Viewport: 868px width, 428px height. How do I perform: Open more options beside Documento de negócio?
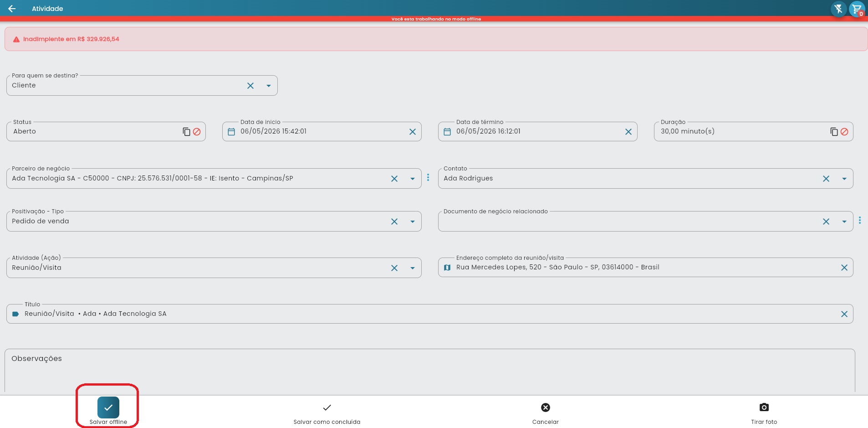coord(860,220)
